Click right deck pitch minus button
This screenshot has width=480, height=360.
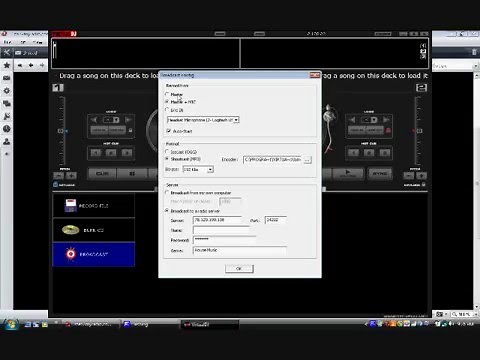[x=409, y=175]
